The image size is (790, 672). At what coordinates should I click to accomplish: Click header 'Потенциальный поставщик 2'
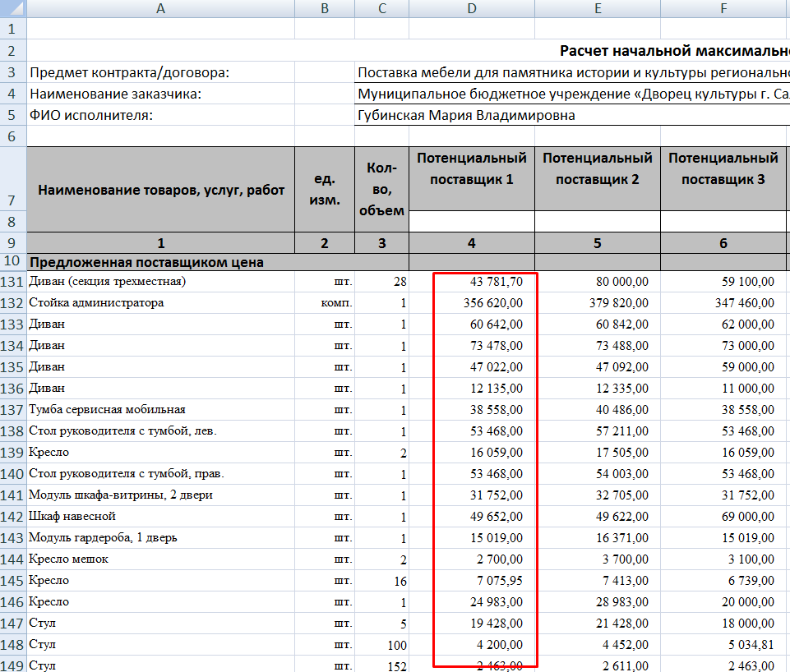click(x=598, y=179)
